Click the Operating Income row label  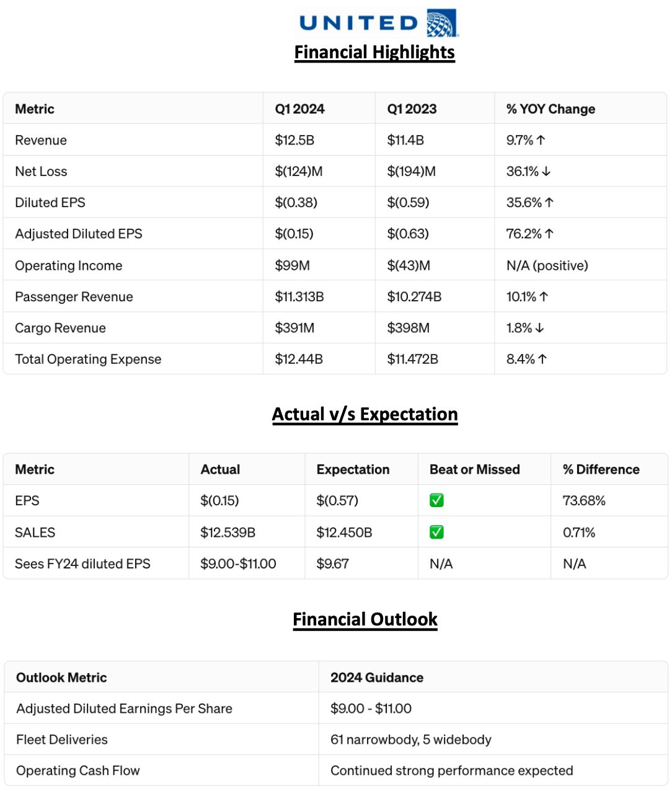[69, 265]
